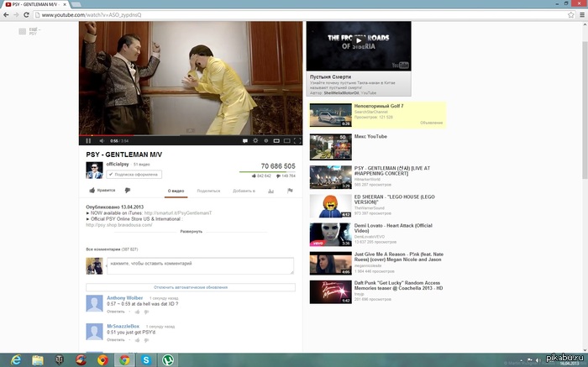Viewport: 588px width, 367px height.
Task: Open a new tab button next to PSY tab
Action: click(x=76, y=4)
